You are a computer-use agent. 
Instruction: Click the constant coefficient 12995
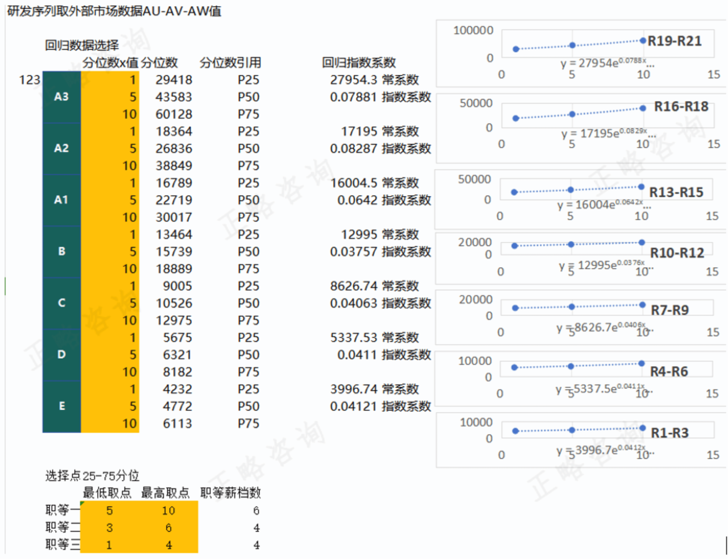[x=359, y=234]
